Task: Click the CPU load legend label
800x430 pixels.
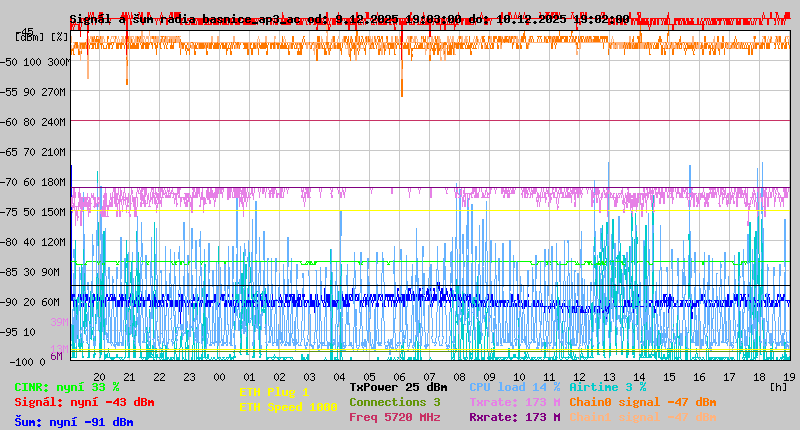Action: click(x=515, y=387)
